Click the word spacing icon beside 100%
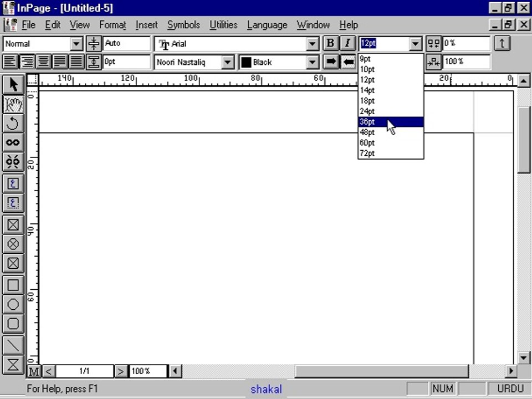This screenshot has height=399, width=532. click(433, 62)
